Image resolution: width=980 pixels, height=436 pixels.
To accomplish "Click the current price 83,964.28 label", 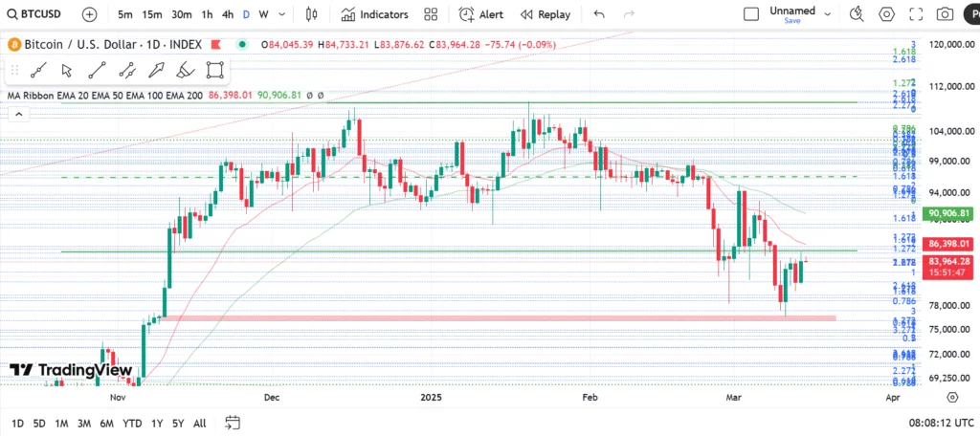I will pyautogui.click(x=948, y=261).
